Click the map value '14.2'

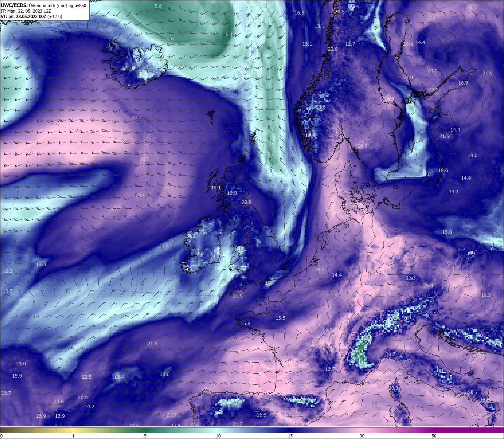tap(89, 407)
